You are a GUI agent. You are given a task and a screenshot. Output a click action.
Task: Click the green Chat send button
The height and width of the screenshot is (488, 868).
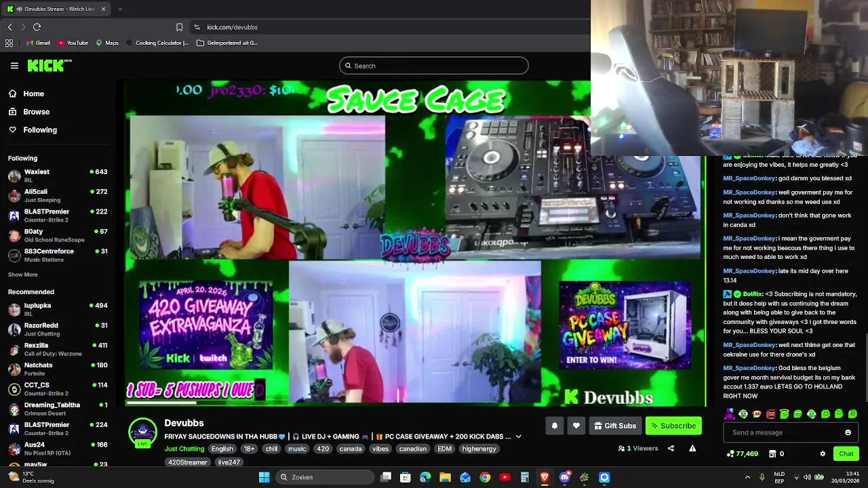[x=846, y=454]
